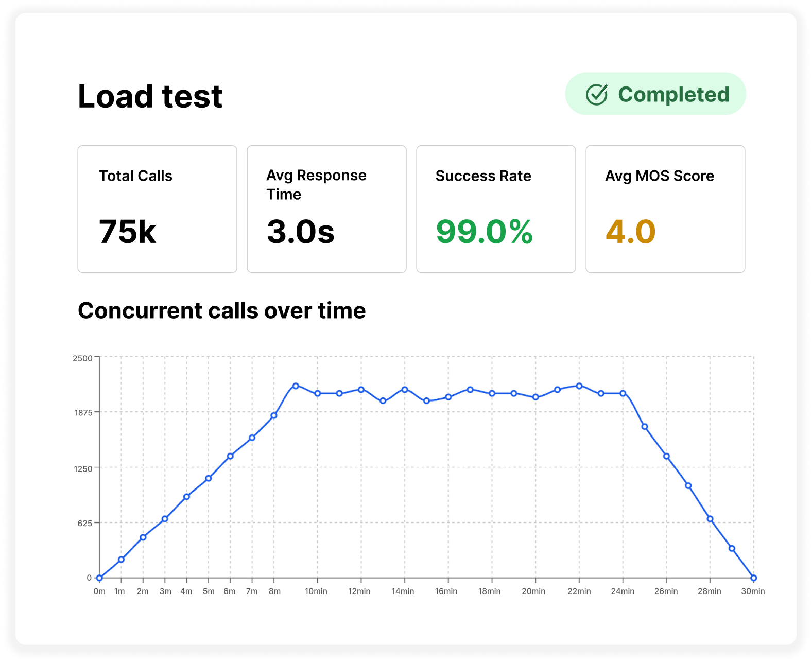Click the 4.0 Avg MOS Score value
812x663 pixels.
coord(630,232)
